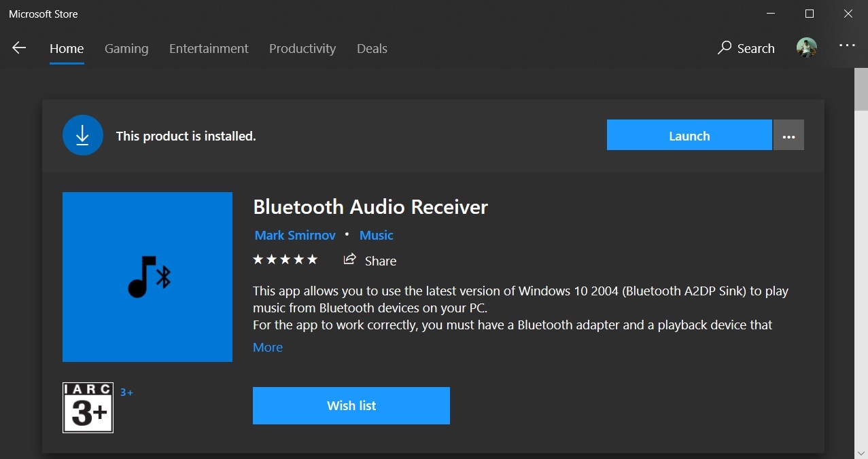The width and height of the screenshot is (868, 459).
Task: Open the Productivity tab
Action: tap(302, 49)
